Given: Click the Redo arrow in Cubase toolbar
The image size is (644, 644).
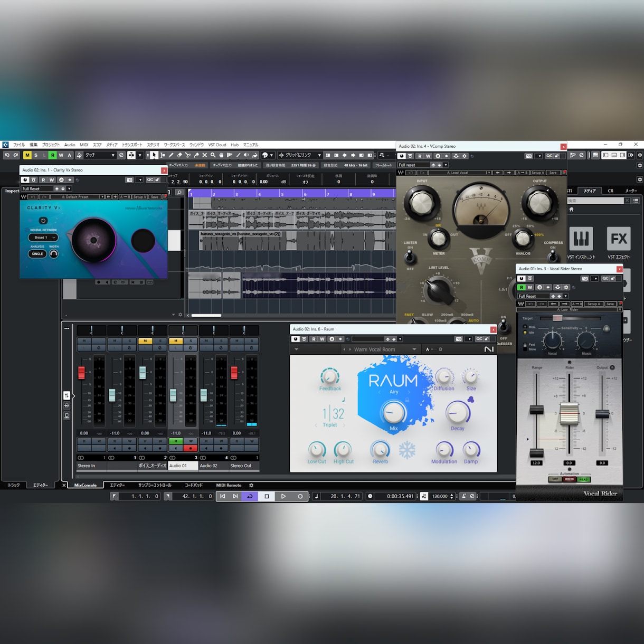Looking at the screenshot, I should pyautogui.click(x=16, y=155).
